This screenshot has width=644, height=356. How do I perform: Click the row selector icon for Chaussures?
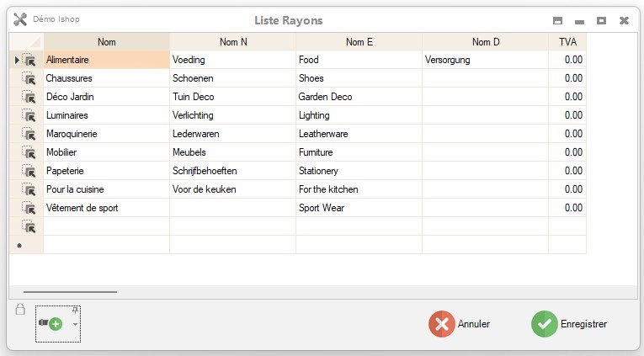point(29,78)
